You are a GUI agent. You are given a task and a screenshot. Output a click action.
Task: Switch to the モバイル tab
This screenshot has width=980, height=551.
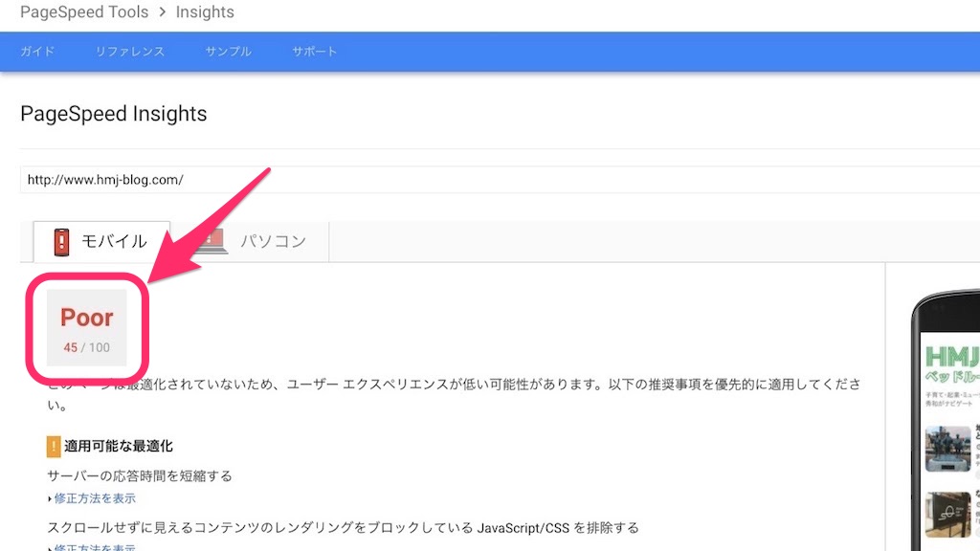coord(101,241)
